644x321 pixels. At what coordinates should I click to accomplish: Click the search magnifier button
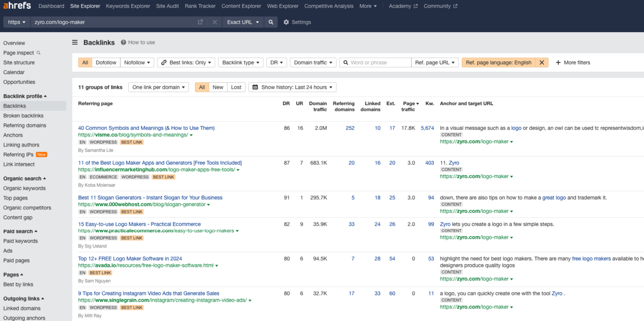(x=271, y=22)
